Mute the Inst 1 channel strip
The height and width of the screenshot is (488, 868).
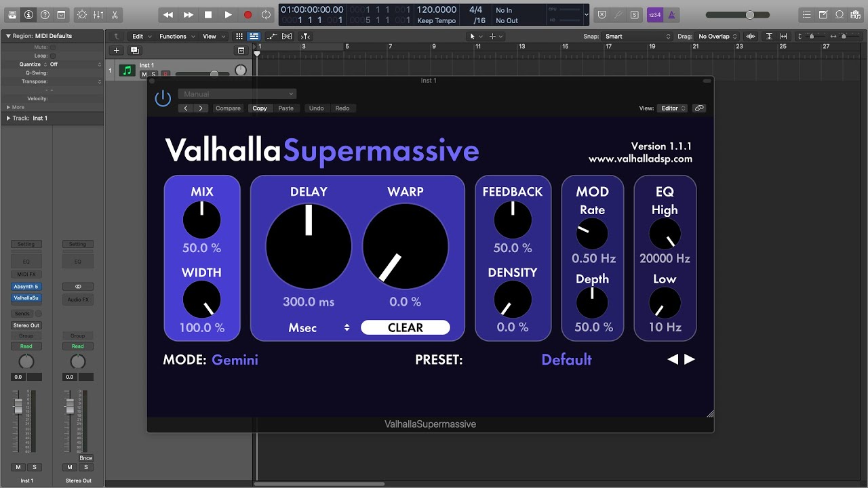[18, 467]
